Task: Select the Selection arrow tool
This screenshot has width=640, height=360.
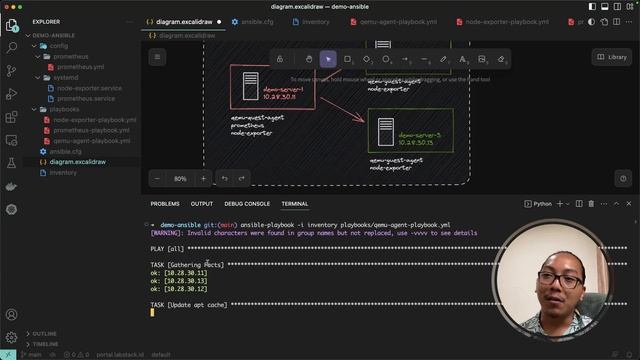Action: (x=328, y=59)
